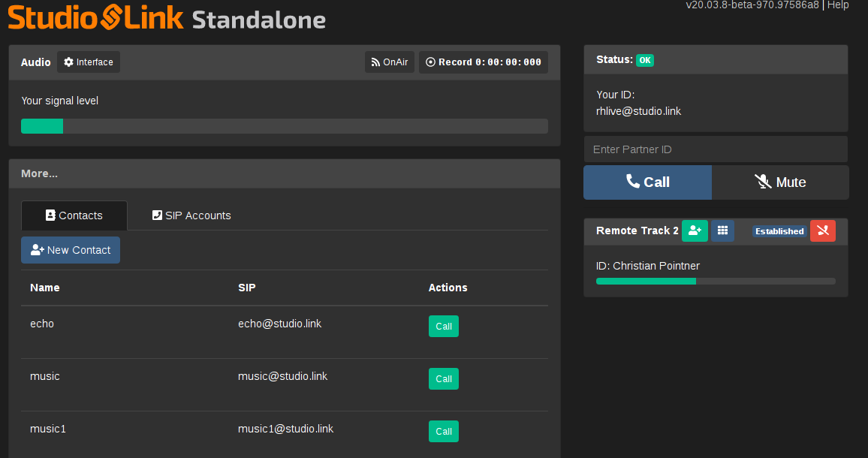The image size is (868, 458).
Task: Focus the Enter Partner ID field
Action: (x=715, y=149)
